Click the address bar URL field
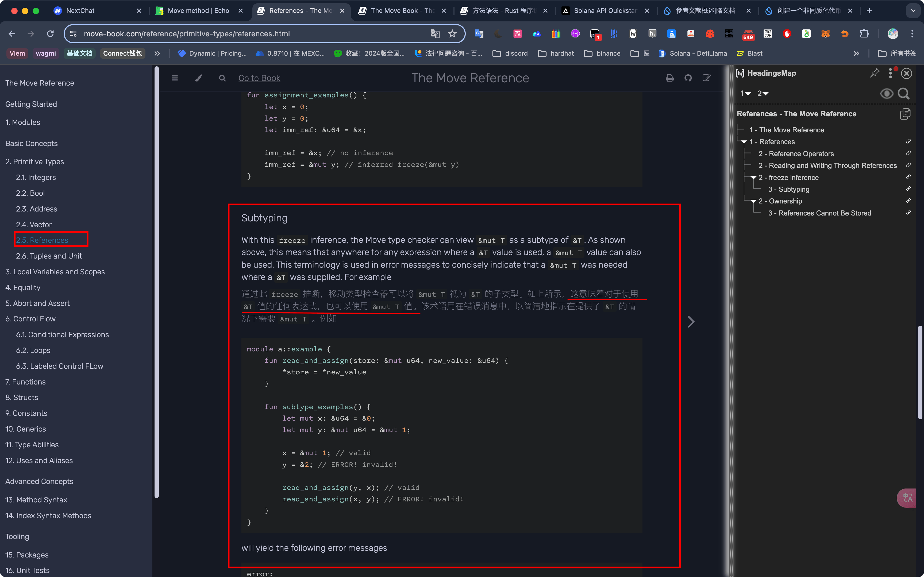 click(252, 34)
